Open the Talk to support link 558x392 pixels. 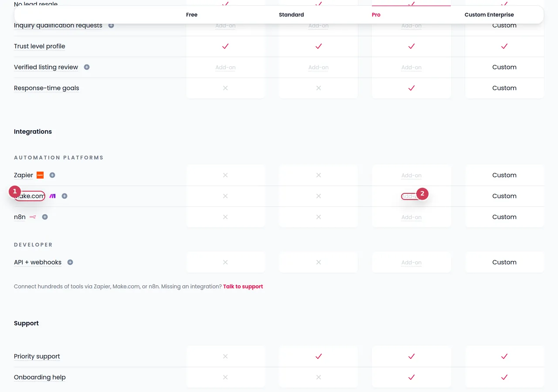[243, 286]
